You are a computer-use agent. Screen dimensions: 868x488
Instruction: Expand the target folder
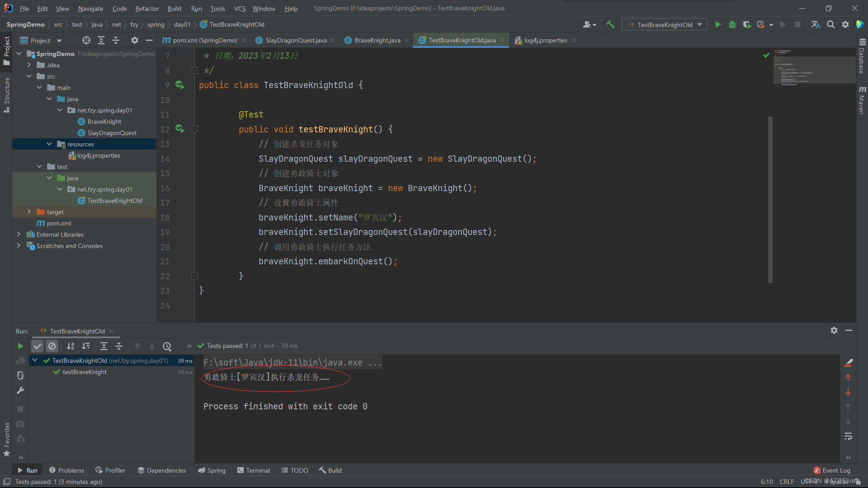[x=29, y=212]
